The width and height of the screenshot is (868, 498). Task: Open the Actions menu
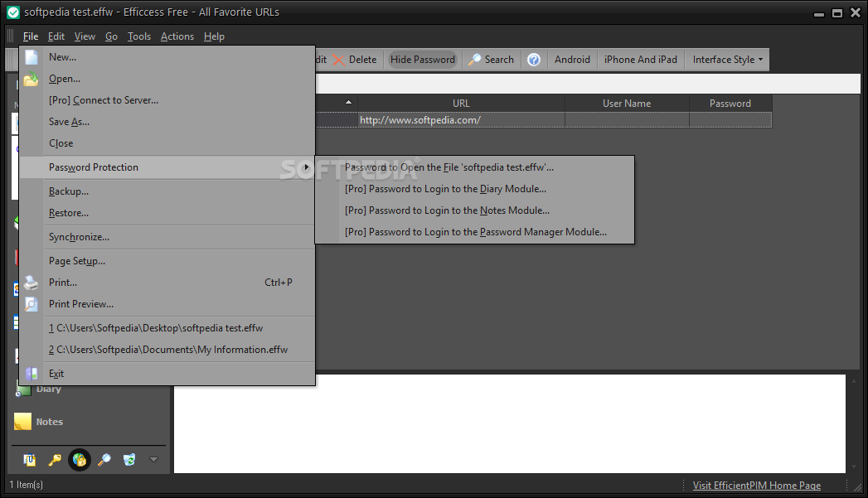(177, 36)
